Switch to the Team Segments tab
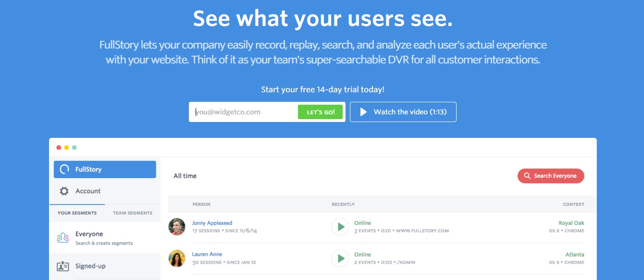644x280 pixels. click(x=133, y=213)
